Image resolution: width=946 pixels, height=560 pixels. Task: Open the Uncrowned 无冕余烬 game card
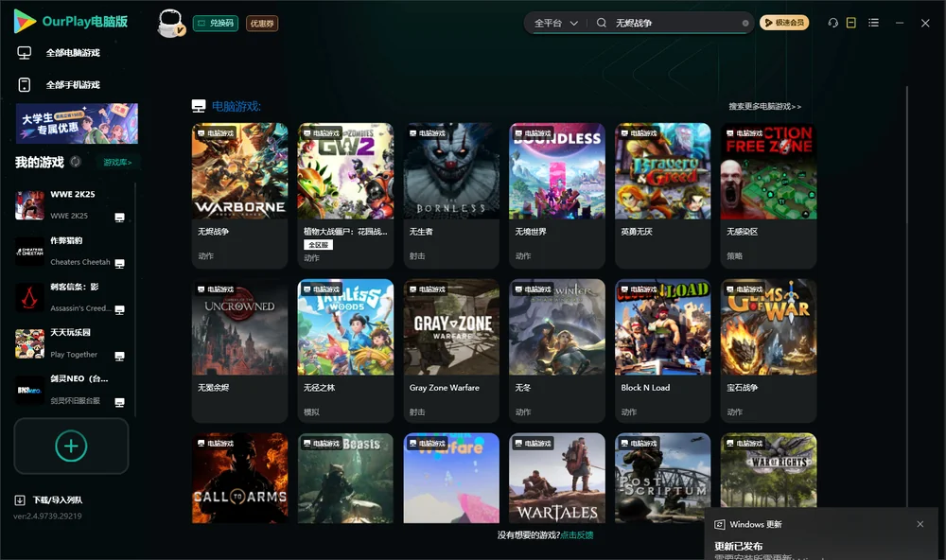239,351
